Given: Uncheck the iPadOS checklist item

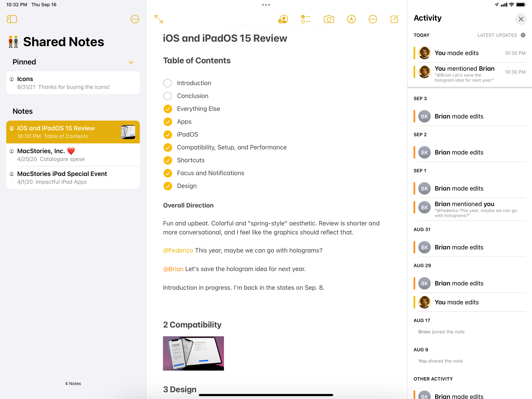Looking at the screenshot, I should click(168, 134).
